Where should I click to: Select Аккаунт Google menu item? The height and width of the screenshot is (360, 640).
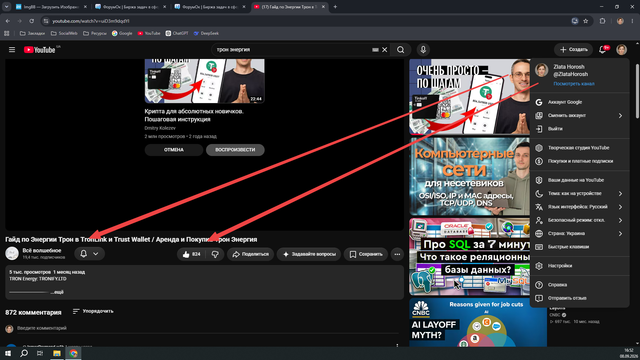pos(579,102)
